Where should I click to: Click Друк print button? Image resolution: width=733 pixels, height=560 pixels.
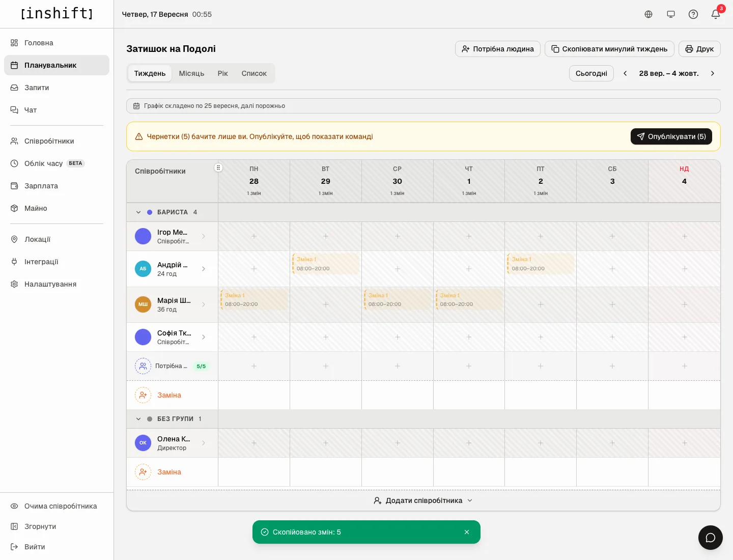pos(699,49)
